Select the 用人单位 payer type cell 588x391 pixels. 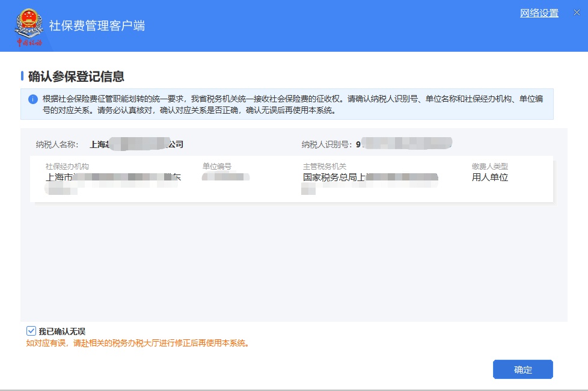point(490,177)
